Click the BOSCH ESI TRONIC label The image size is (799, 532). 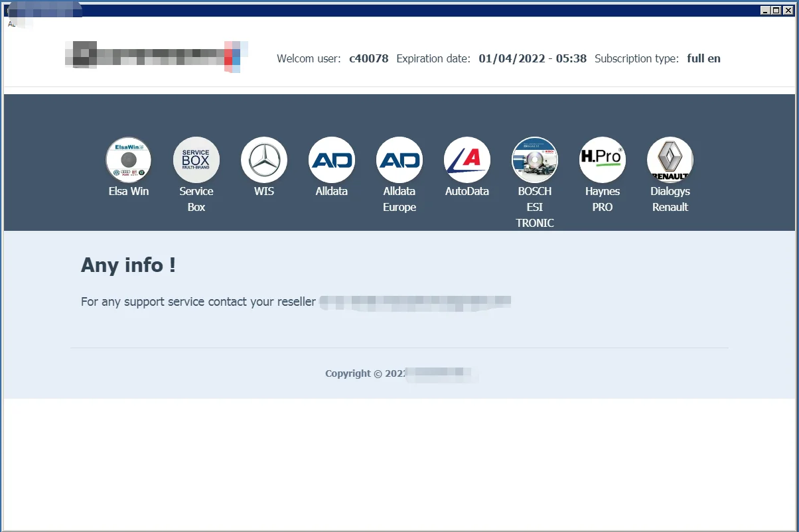pyautogui.click(x=535, y=207)
